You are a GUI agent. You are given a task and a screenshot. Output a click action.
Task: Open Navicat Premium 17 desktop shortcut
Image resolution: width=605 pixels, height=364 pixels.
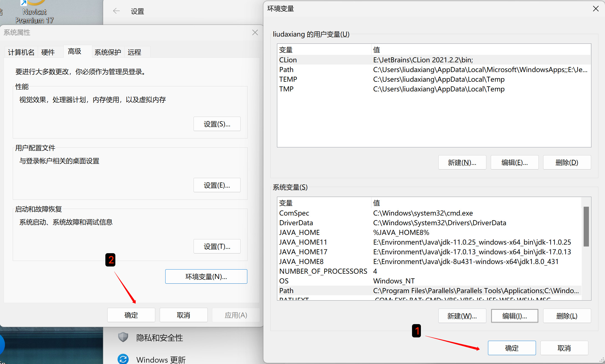point(34,12)
